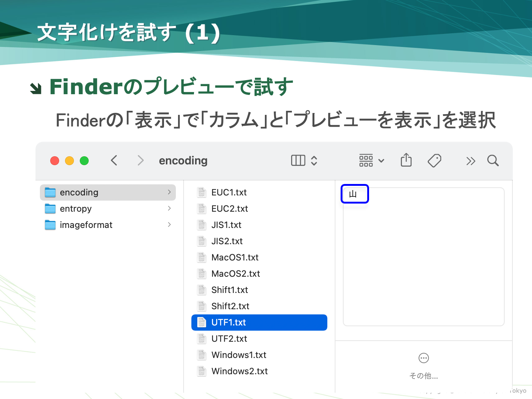Image resolution: width=532 pixels, height=399 pixels.
Task: Select the file Windows2.txt
Action: [259, 371]
